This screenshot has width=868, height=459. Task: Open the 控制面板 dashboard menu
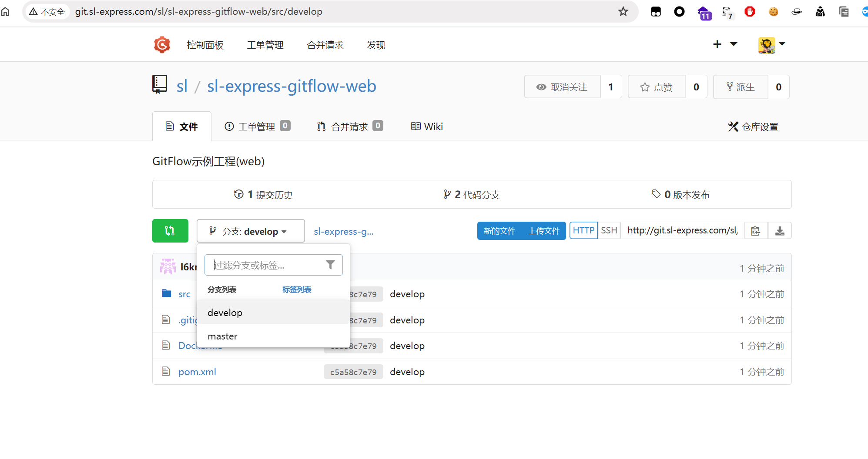point(205,45)
